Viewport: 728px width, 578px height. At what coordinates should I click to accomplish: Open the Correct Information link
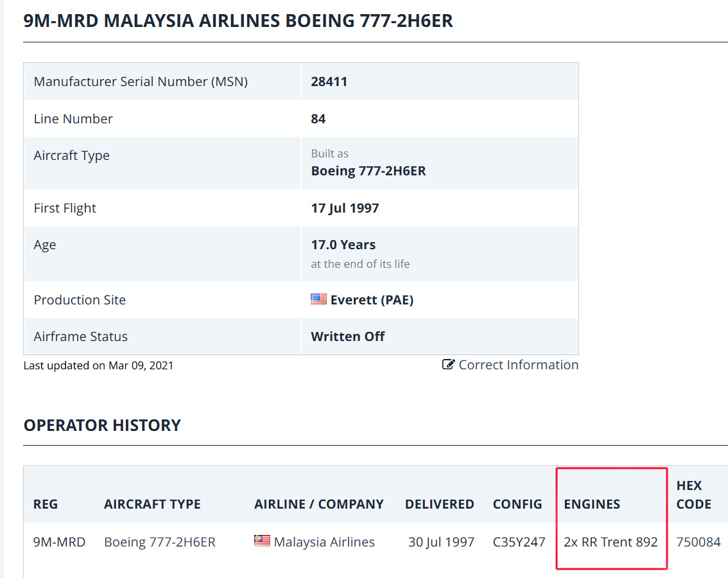(518, 365)
